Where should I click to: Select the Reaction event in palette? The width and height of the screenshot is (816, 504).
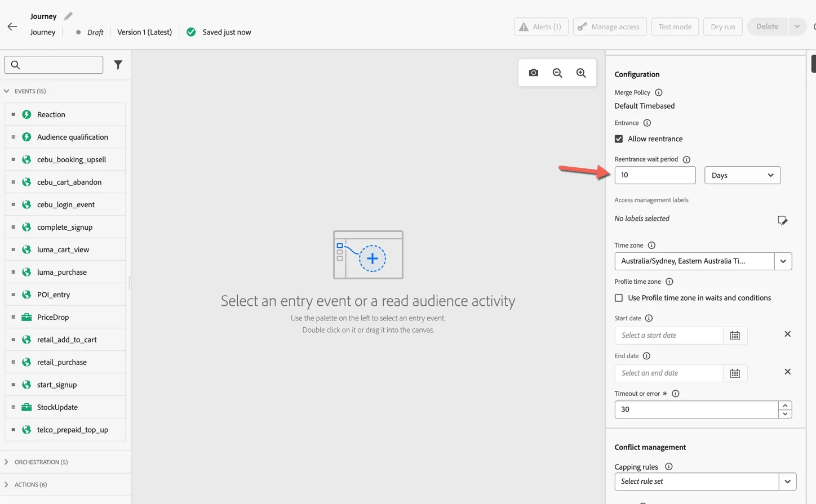coord(65,114)
